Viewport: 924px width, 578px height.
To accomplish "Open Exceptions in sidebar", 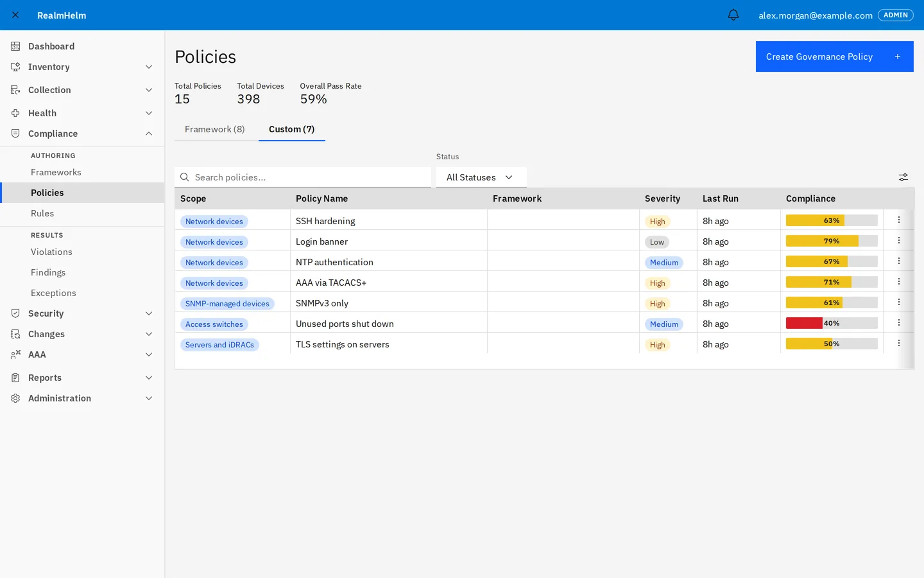I will click(82, 293).
